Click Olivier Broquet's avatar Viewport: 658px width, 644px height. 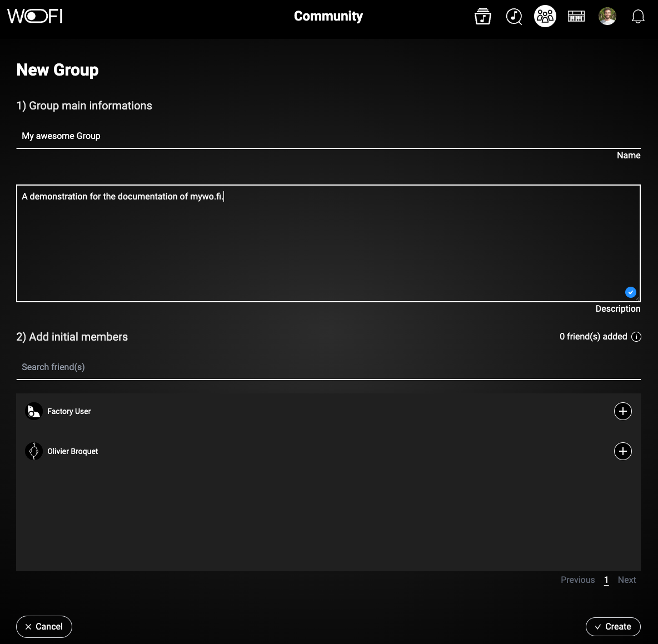click(x=34, y=451)
